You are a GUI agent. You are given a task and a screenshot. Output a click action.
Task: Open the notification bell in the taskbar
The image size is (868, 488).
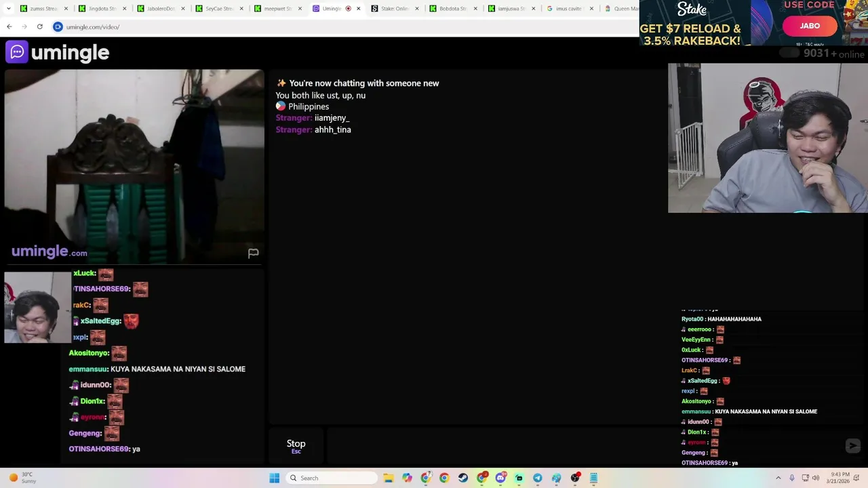pyautogui.click(x=858, y=478)
